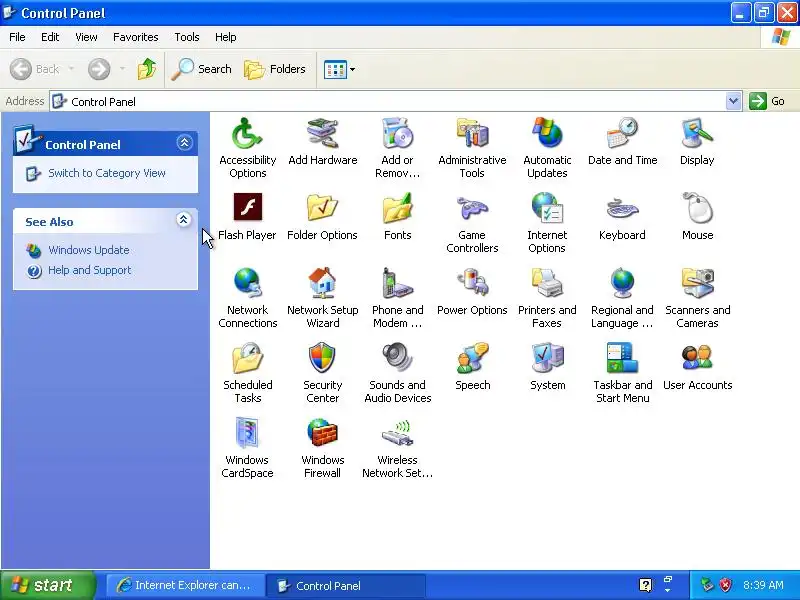Click the red security shield tray icon
This screenshot has height=600, width=800.
[725, 585]
